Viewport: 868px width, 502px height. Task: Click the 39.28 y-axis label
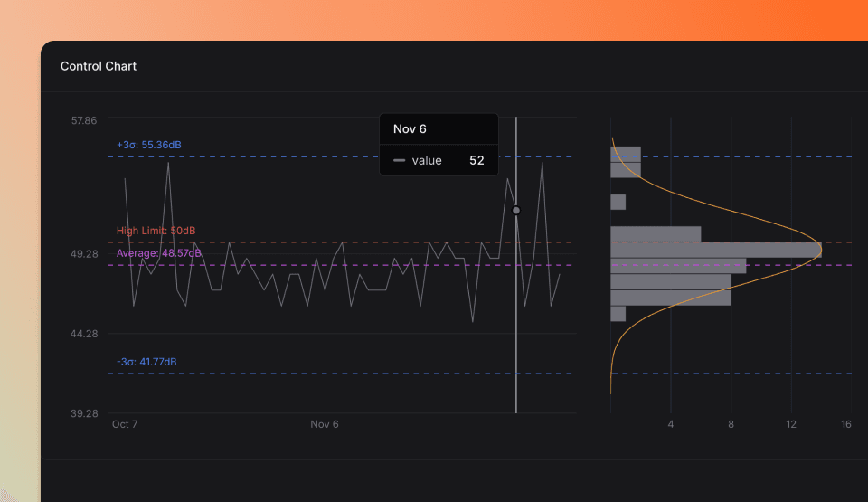click(x=84, y=413)
